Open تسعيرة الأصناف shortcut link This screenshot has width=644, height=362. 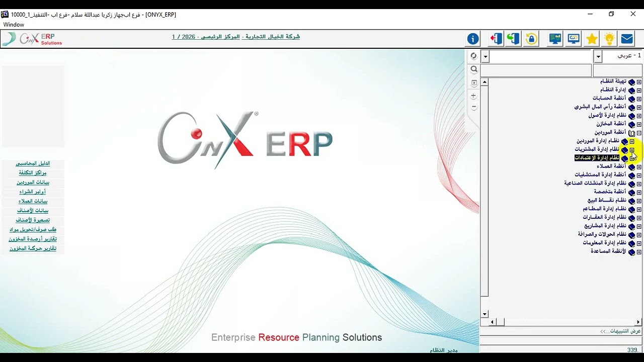[x=33, y=220]
